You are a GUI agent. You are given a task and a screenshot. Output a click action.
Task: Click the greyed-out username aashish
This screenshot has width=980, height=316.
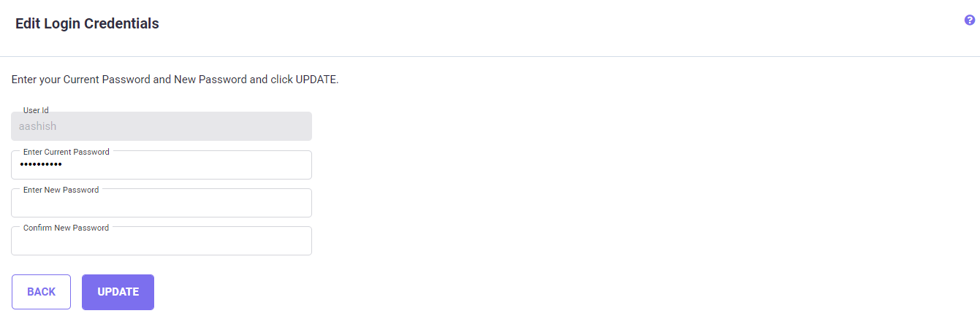point(37,126)
